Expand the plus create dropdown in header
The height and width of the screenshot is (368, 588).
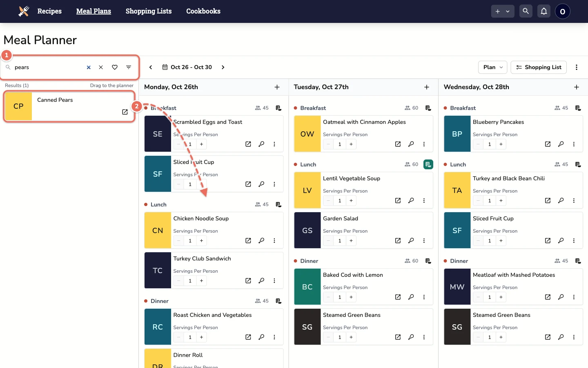(x=503, y=11)
